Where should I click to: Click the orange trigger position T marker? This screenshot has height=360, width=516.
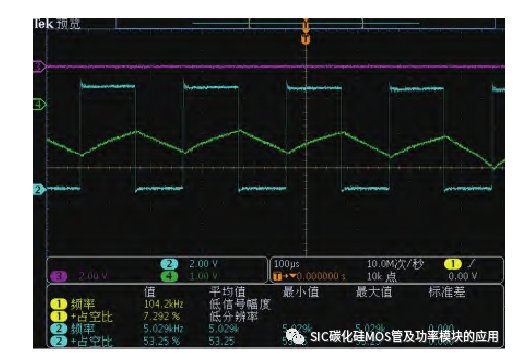pyautogui.click(x=306, y=40)
